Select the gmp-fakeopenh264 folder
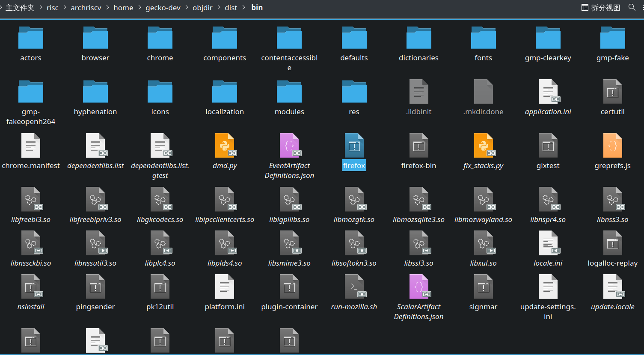 [x=31, y=92]
